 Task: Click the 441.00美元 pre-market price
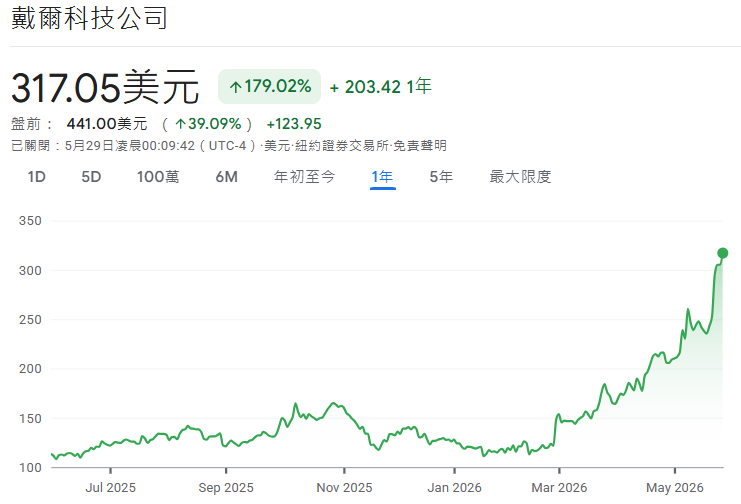pyautogui.click(x=107, y=124)
